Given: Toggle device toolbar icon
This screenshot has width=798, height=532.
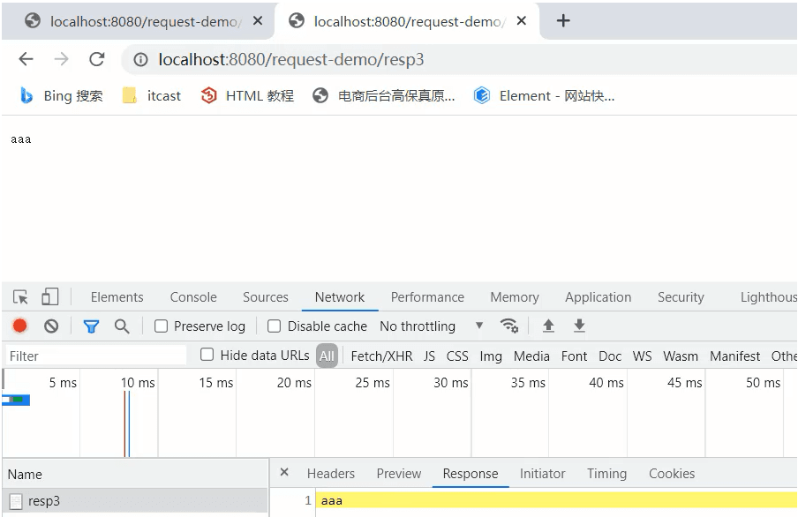Looking at the screenshot, I should click(x=50, y=297).
